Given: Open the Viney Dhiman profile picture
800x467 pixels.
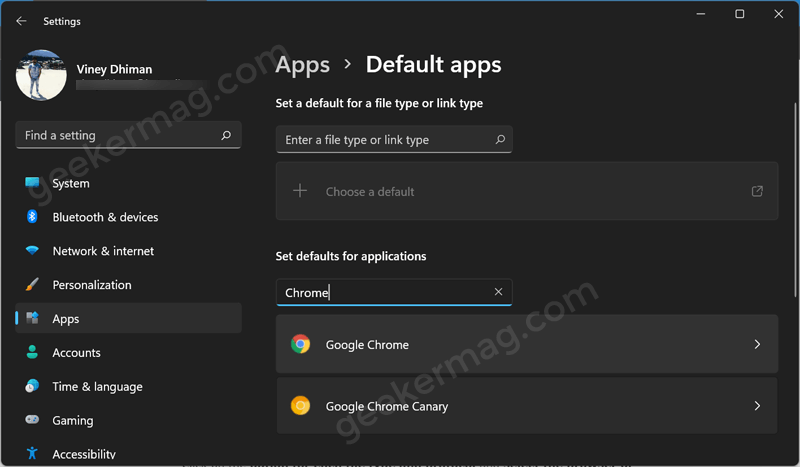Looking at the screenshot, I should (41, 75).
